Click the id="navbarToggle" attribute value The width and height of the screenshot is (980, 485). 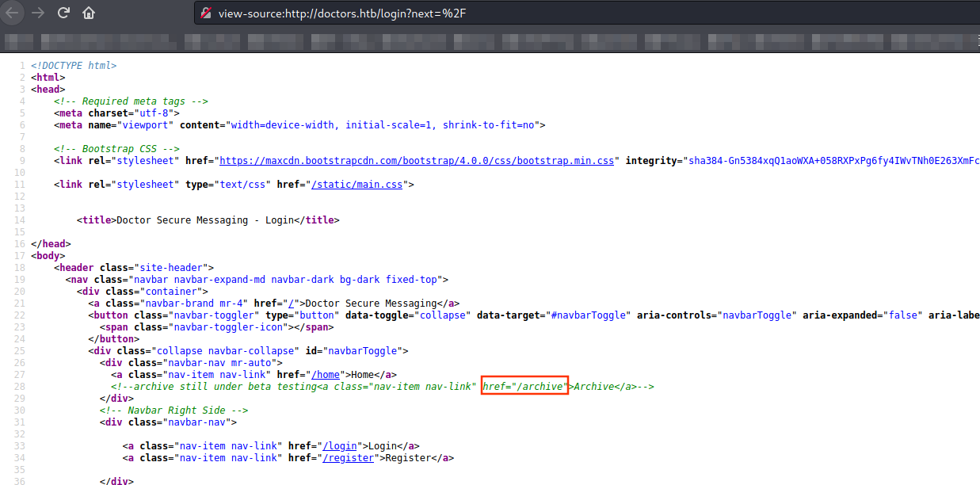coord(363,351)
